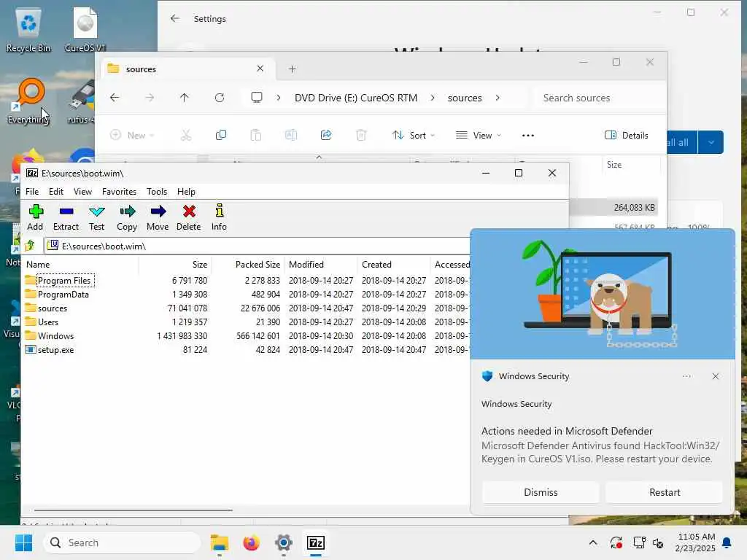The height and width of the screenshot is (560, 747).
Task: Click the Explorer Share toolbar icon
Action: pos(326,135)
